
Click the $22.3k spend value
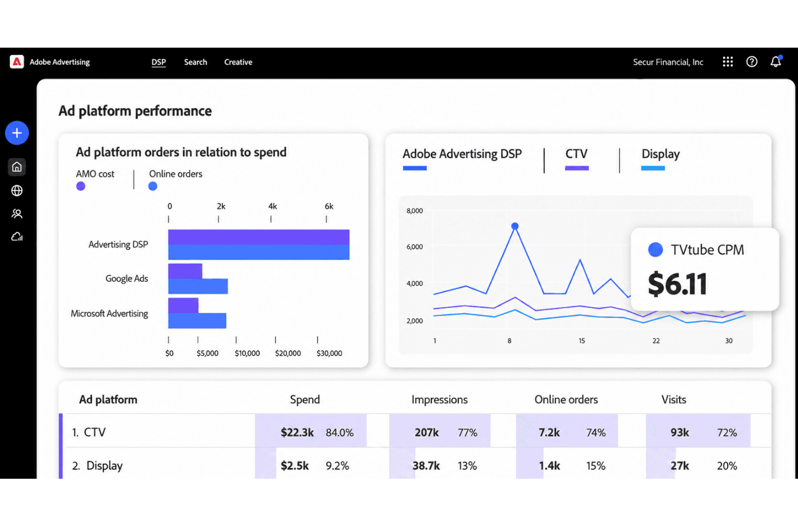pos(297,433)
